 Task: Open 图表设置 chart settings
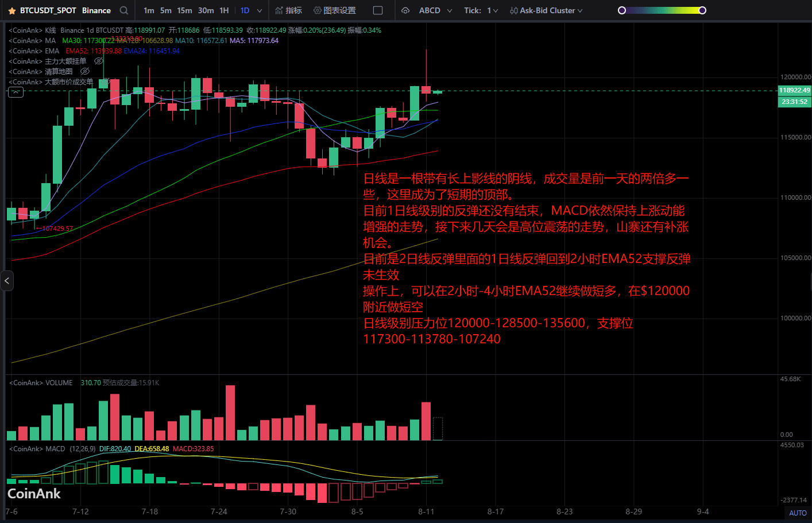[335, 10]
